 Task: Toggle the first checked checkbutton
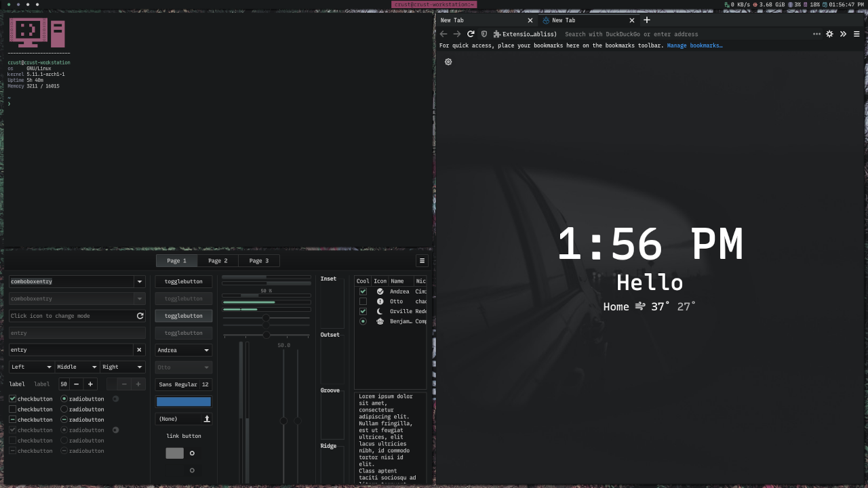[12, 399]
